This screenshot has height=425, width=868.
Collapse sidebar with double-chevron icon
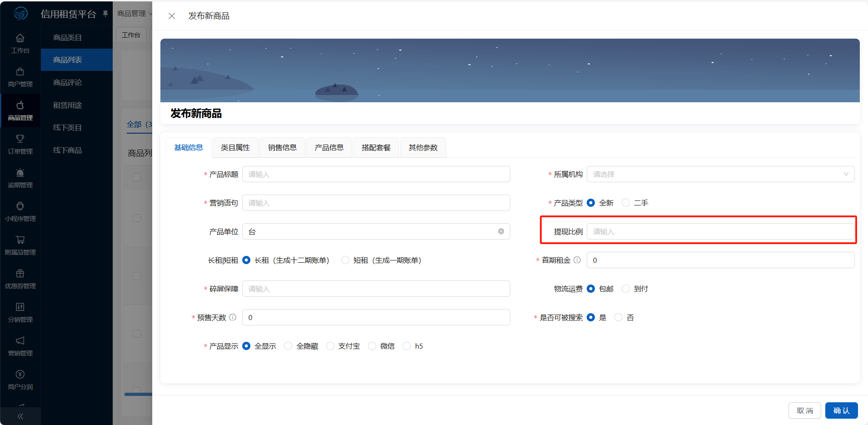(20, 416)
